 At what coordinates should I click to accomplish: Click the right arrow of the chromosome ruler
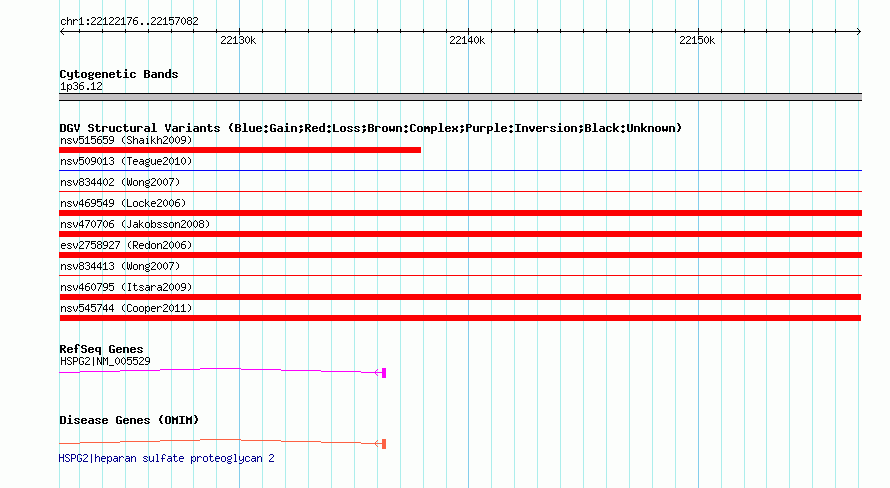click(x=859, y=32)
